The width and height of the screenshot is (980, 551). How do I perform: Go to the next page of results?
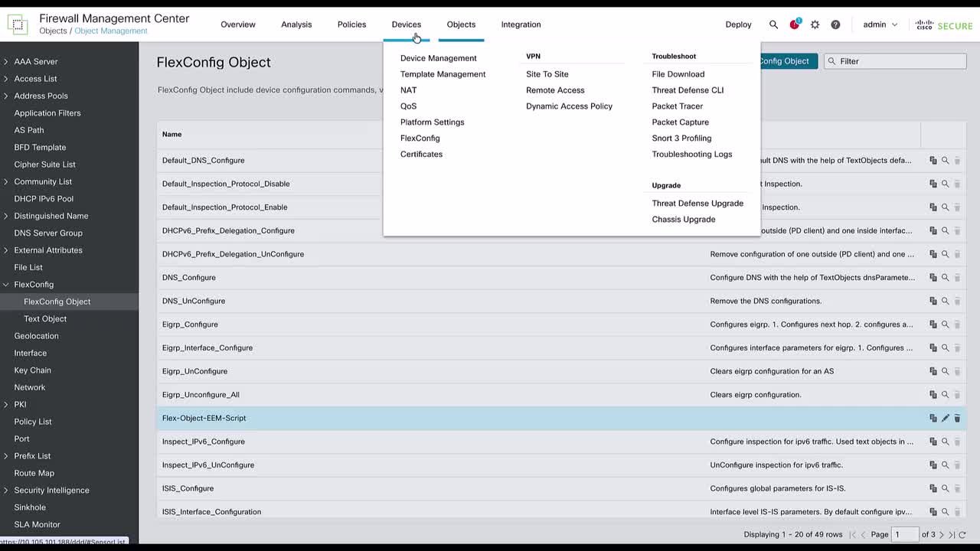coord(942,534)
